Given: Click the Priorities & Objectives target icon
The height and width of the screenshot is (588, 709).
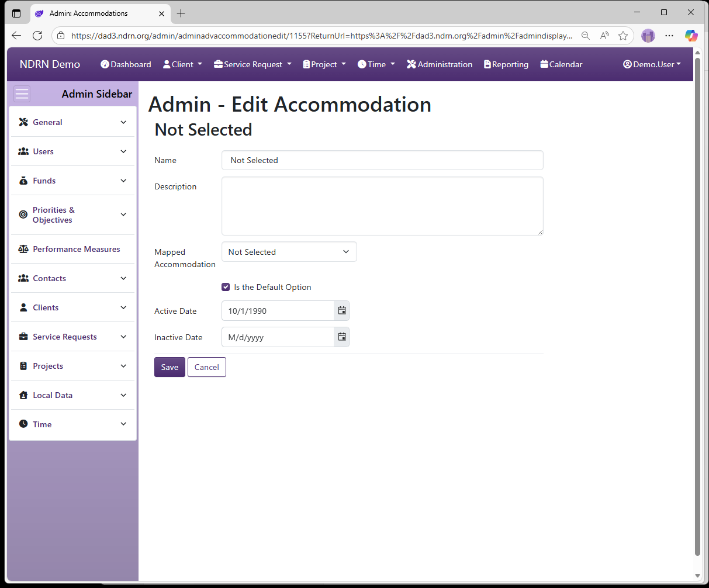Looking at the screenshot, I should coord(23,215).
